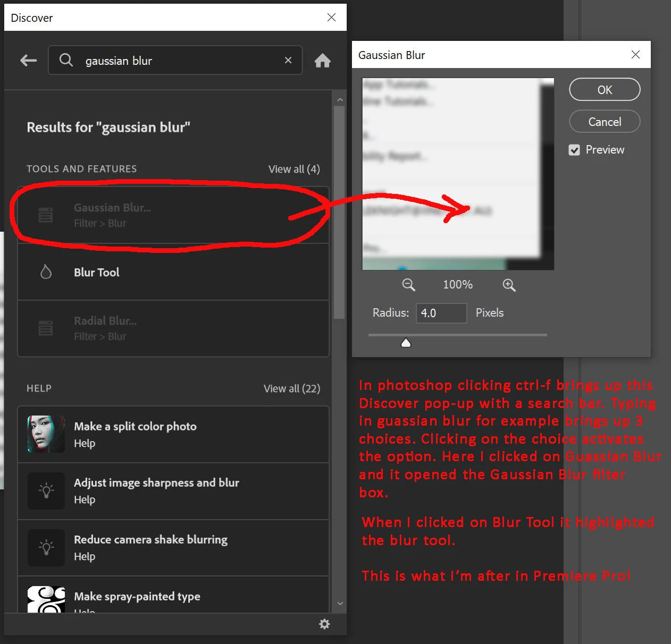
Task: Zoom out the Gaussian Blur preview
Action: pos(408,285)
